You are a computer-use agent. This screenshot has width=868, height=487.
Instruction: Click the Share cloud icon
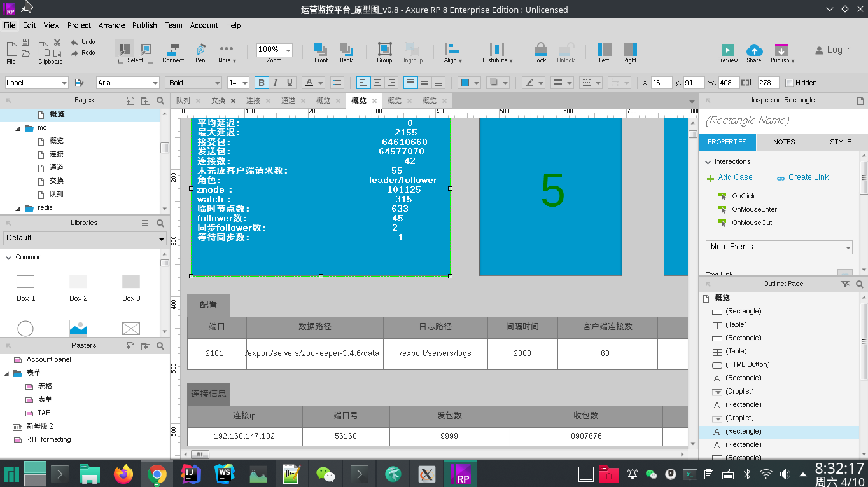[x=754, y=50]
